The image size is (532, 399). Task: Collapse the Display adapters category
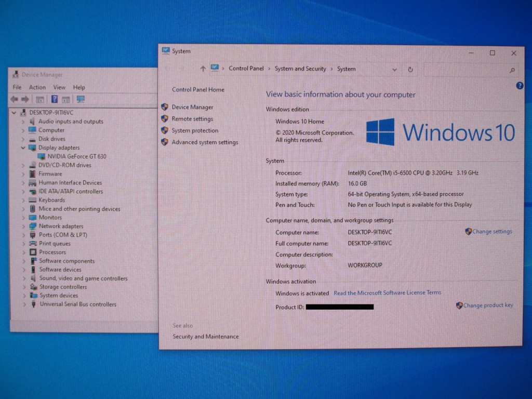(23, 148)
